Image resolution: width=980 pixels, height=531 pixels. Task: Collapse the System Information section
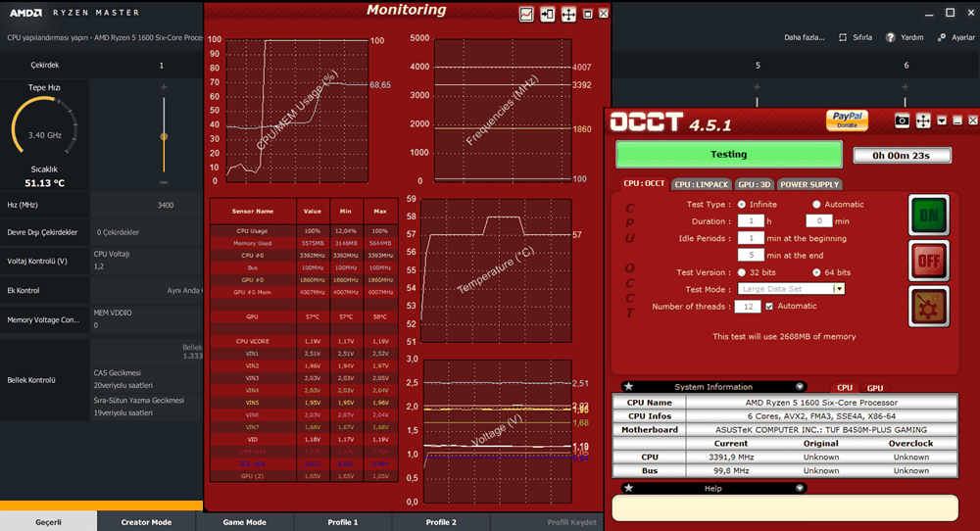coord(800,387)
